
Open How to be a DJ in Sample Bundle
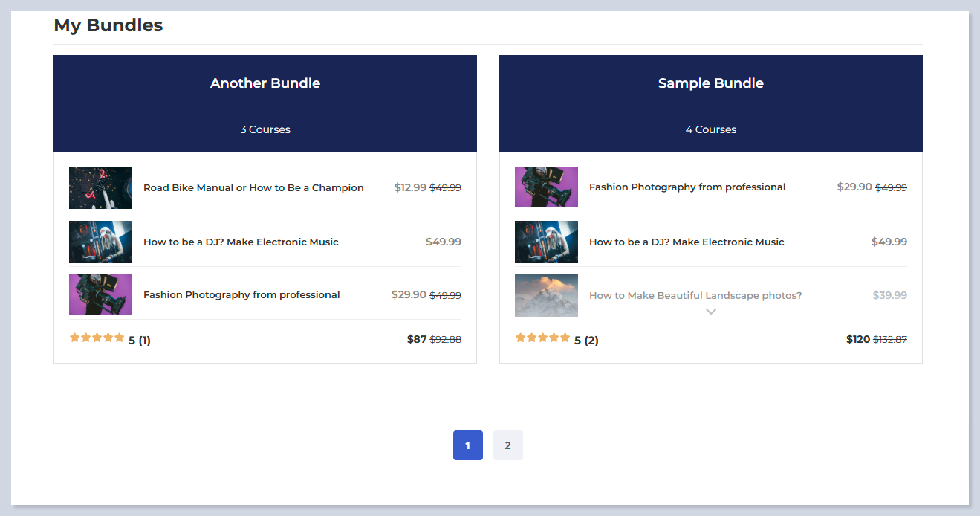tap(687, 242)
